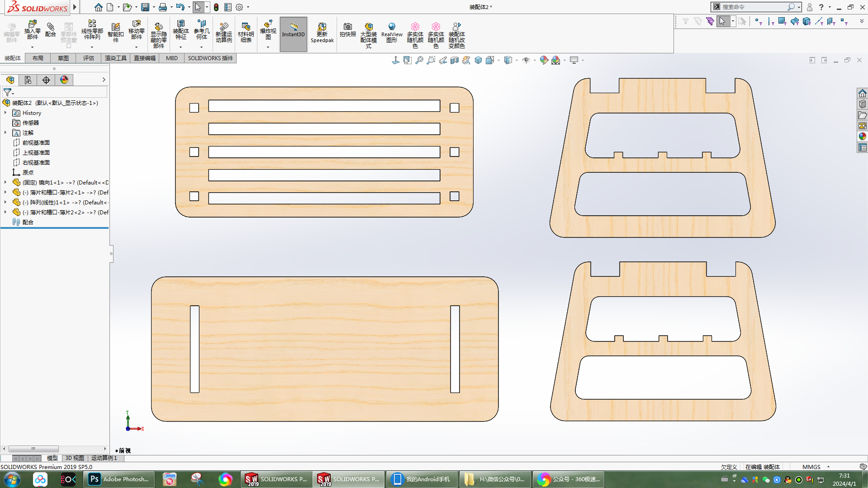Toggle the traffic light rebuild icon
Viewport: 868px width, 488px height.
point(216,7)
